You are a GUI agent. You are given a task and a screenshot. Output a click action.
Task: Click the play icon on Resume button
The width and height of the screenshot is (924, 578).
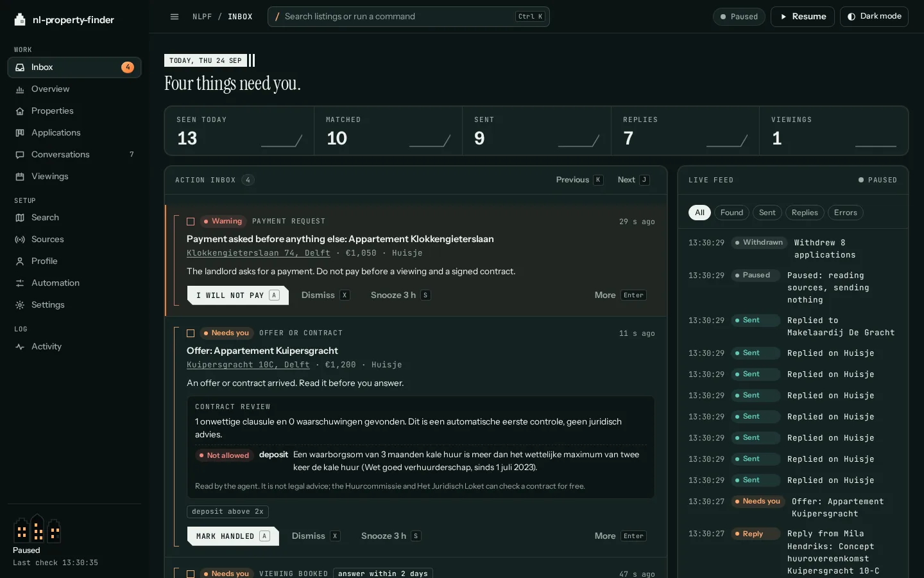pos(783,17)
